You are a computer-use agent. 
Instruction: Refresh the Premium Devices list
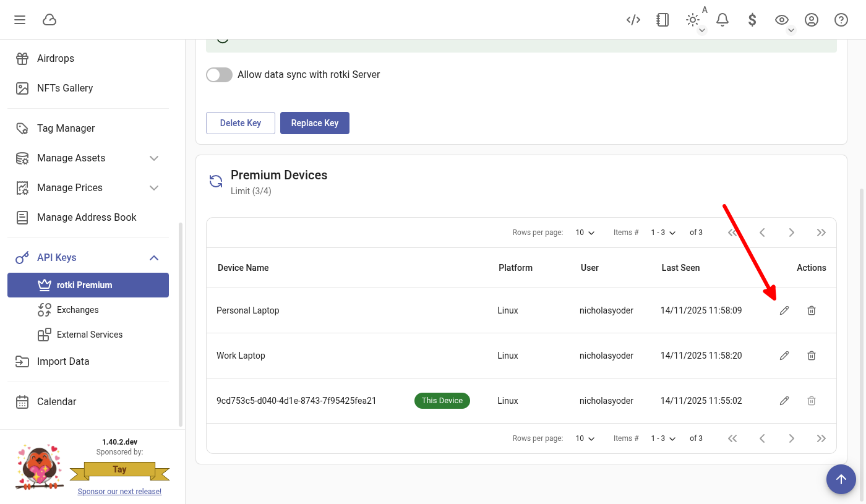coord(216,181)
